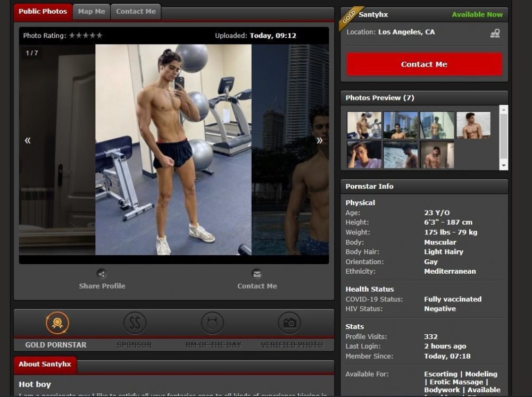Rate photo using the five-star rating
Screen dimensions: 532x397
coord(86,36)
